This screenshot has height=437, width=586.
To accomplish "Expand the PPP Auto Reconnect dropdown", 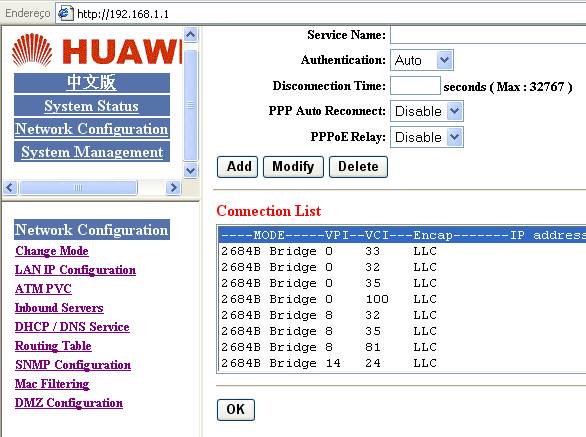I will 427,111.
